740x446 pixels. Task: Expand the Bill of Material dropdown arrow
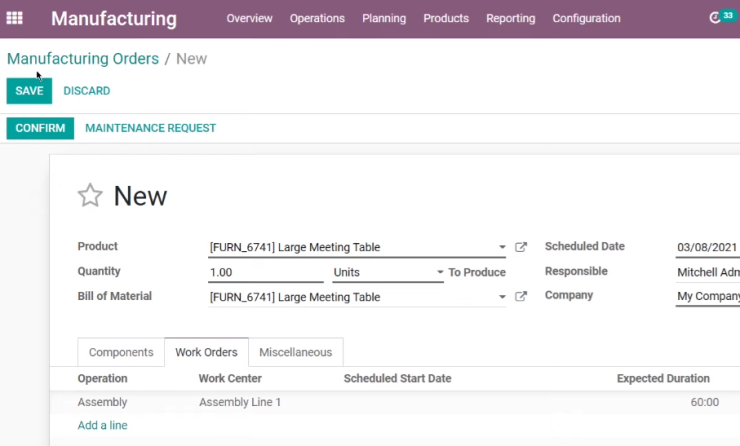(x=502, y=296)
